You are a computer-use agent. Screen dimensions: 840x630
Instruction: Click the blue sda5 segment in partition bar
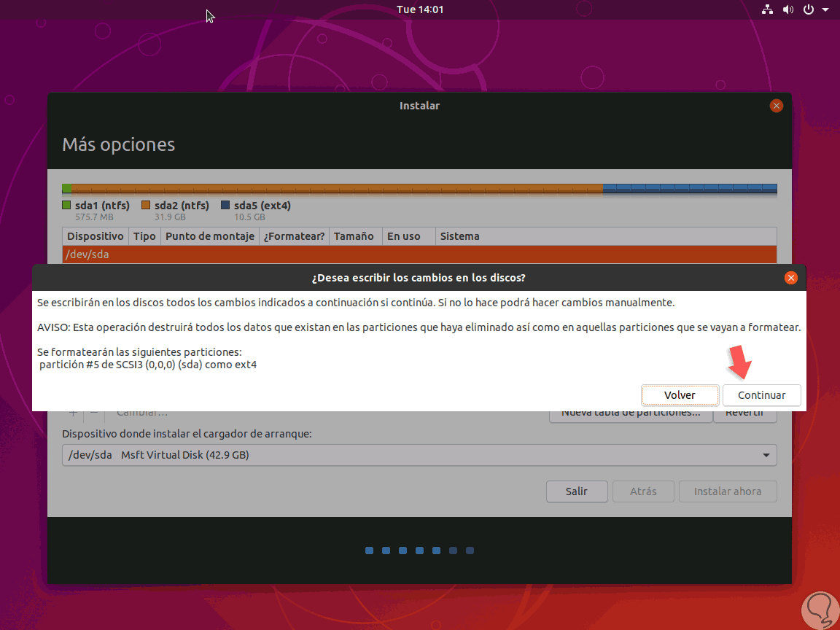pos(690,188)
